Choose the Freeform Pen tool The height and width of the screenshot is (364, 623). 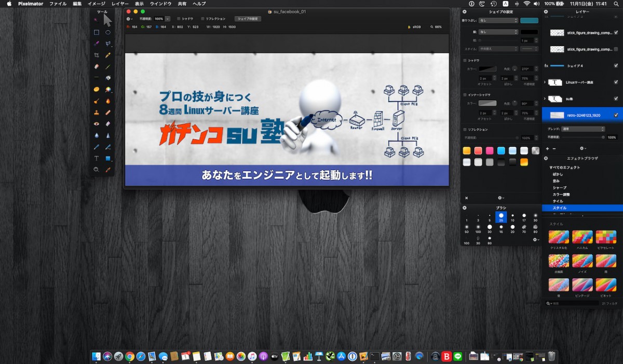pyautogui.click(x=108, y=147)
